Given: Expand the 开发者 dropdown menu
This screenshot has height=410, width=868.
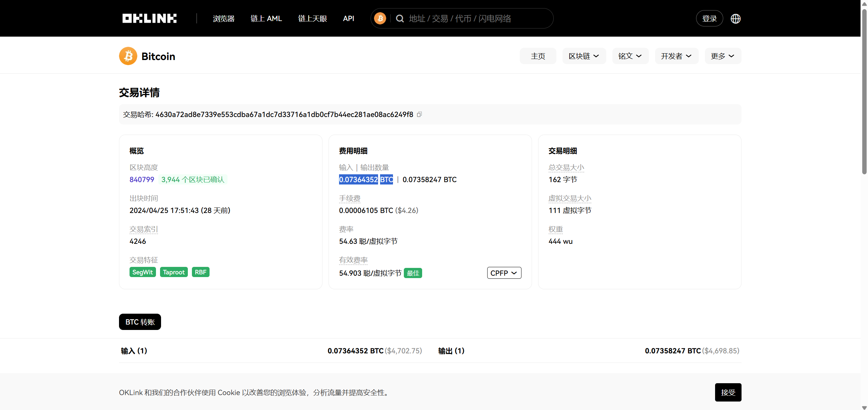Looking at the screenshot, I should click(676, 56).
